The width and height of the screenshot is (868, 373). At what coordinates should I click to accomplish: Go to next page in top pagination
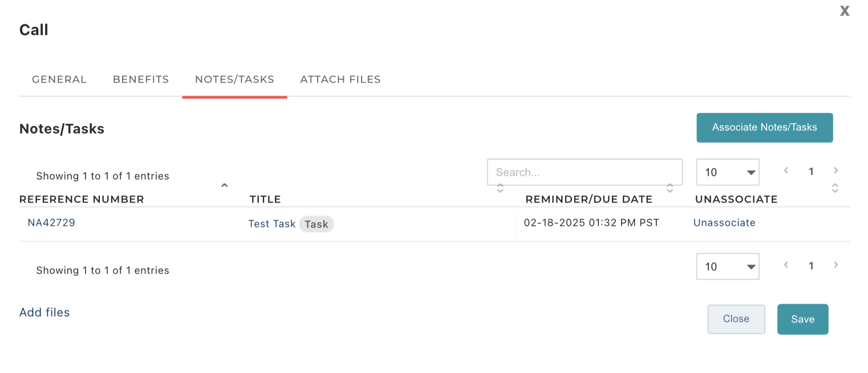pyautogui.click(x=835, y=170)
